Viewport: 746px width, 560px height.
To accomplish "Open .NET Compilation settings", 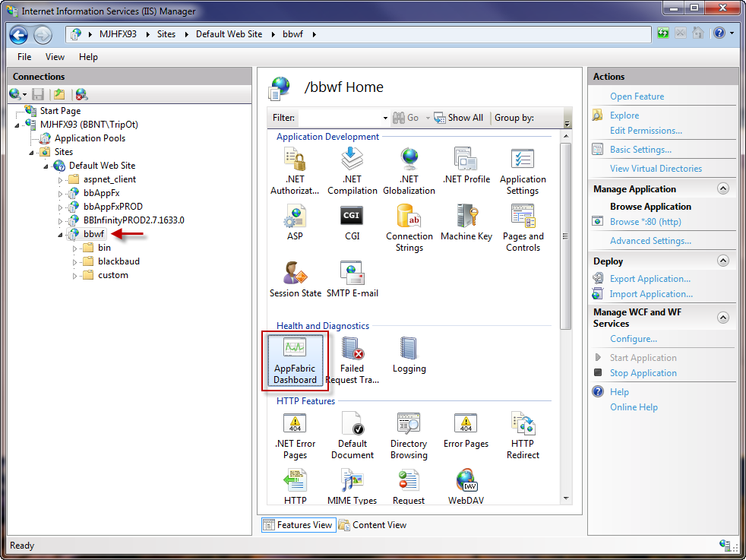I will pos(352,171).
